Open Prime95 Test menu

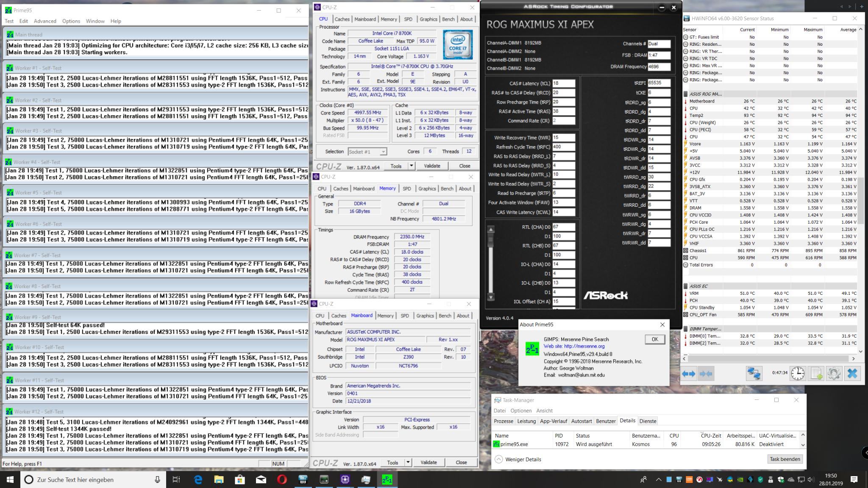9,21
